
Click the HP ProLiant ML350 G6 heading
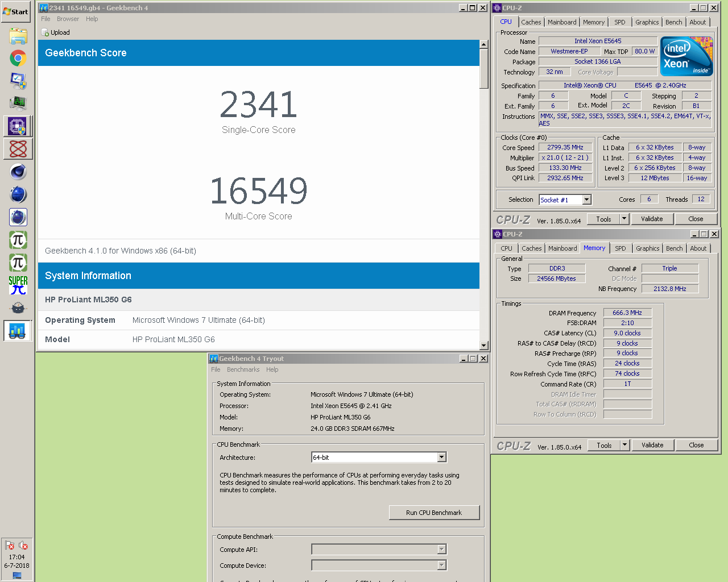[88, 300]
